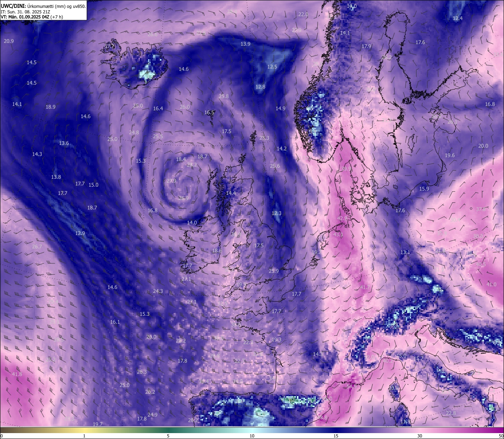Click the 25.5 value label
Screen dimensions: 504x439
158,136
